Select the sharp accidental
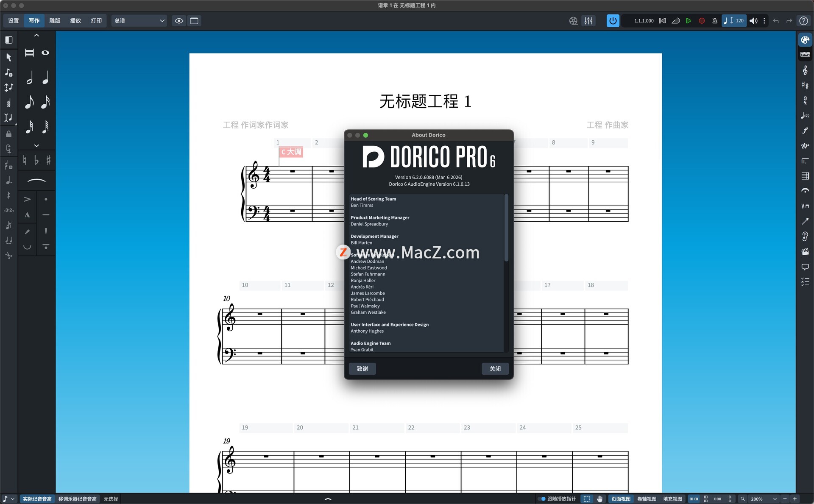Viewport: 814px width, 504px height. point(48,160)
